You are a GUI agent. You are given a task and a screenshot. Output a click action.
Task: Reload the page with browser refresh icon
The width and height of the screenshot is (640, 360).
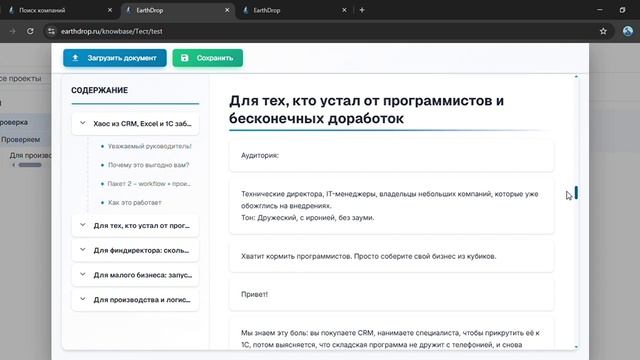pos(30,31)
